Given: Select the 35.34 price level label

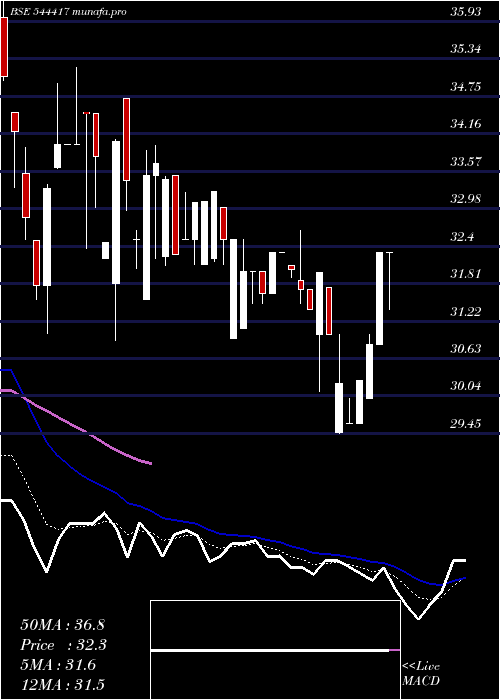Looking at the screenshot, I should click(466, 49).
